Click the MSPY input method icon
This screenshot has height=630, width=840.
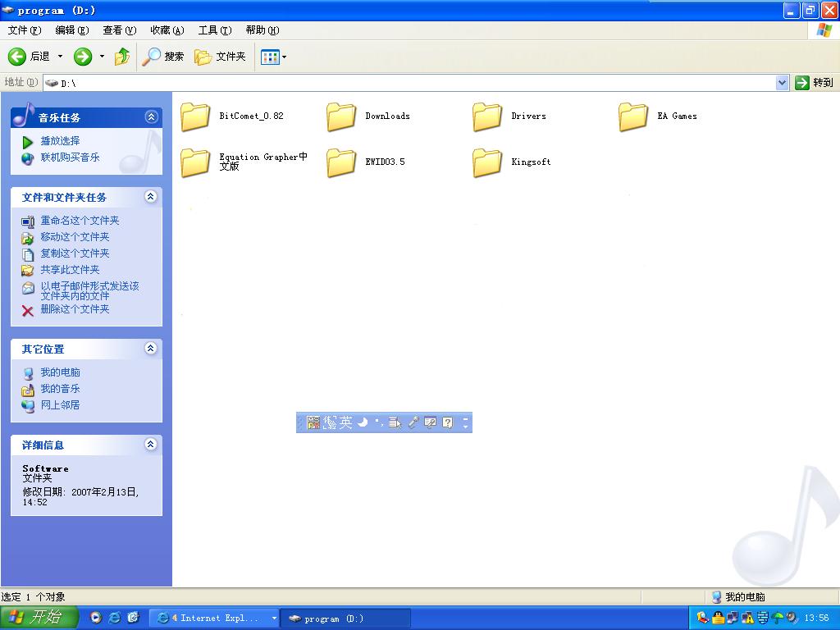(x=314, y=422)
